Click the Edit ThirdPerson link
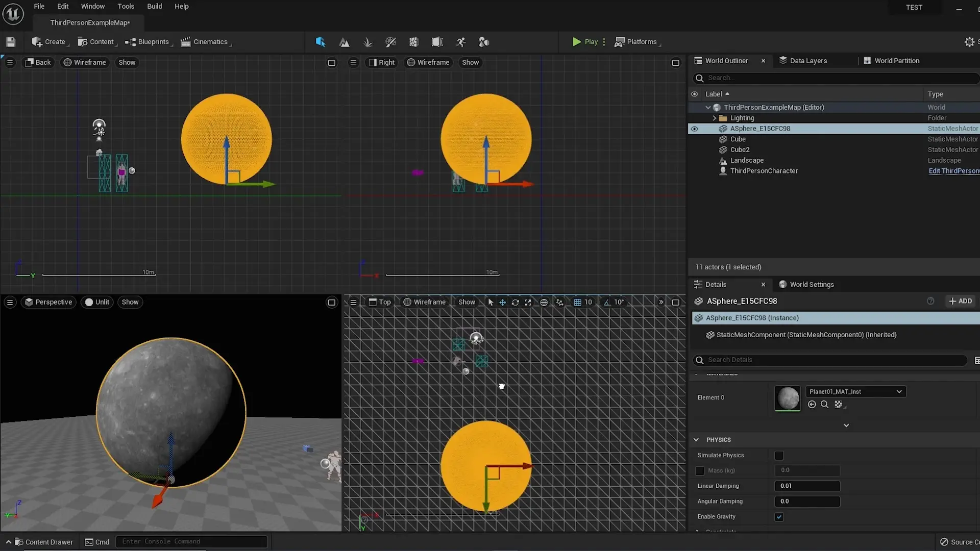This screenshot has height=551, width=980. pyautogui.click(x=953, y=171)
